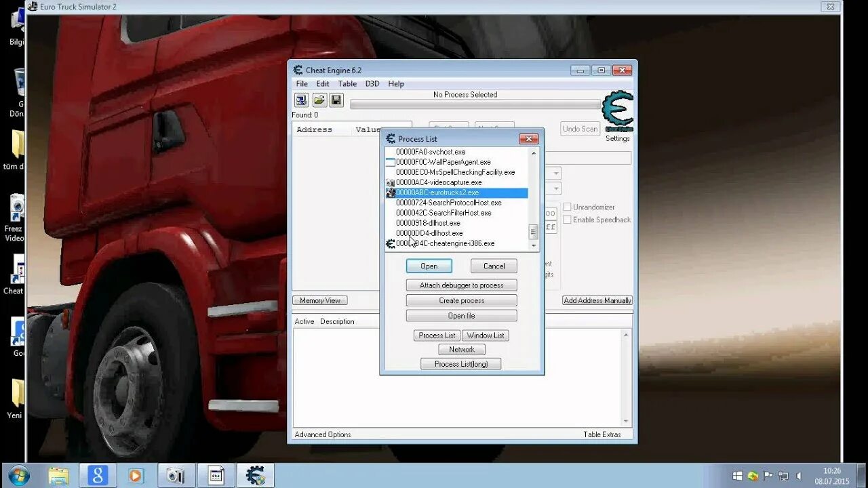Open the Yeni folder on desktop
Image resolution: width=868 pixels, height=488 pixels.
point(16,399)
